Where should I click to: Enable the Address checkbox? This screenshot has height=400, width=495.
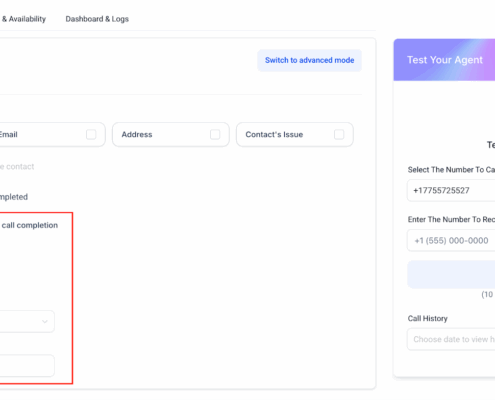pos(215,134)
